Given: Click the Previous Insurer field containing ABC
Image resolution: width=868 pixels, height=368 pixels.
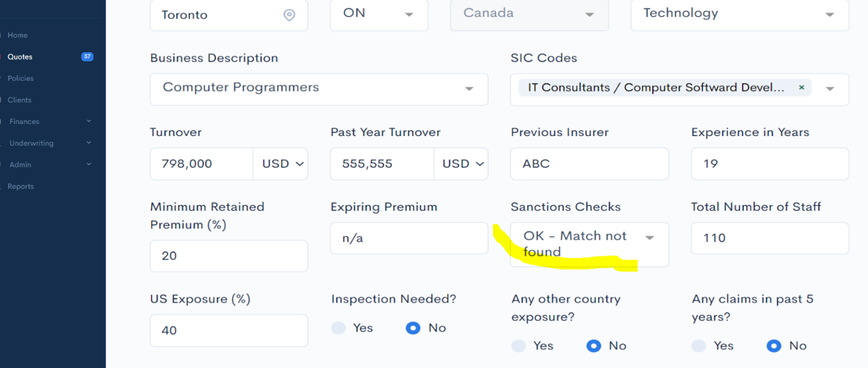Looking at the screenshot, I should pos(589,164).
